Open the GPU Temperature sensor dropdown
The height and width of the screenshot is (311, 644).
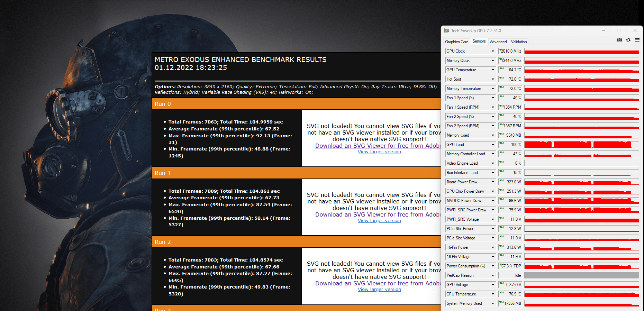(493, 70)
